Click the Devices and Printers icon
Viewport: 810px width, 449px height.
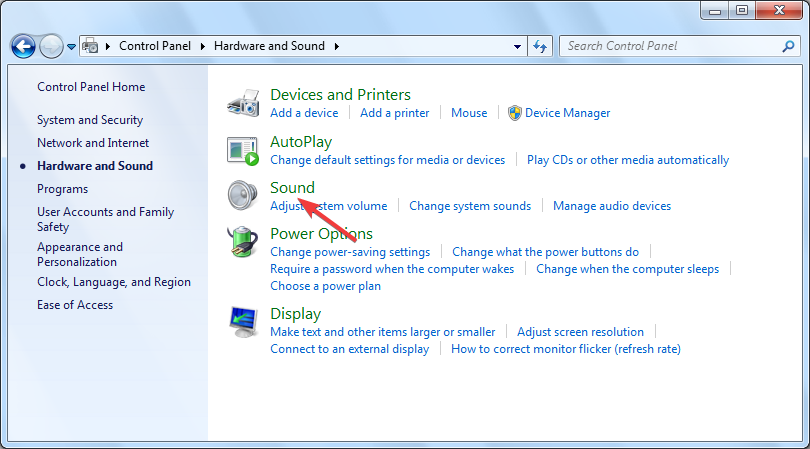[243, 103]
